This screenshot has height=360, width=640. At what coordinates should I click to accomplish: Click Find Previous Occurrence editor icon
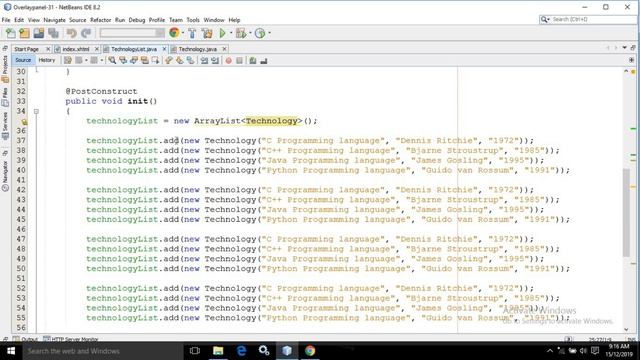pyautogui.click(x=123, y=60)
